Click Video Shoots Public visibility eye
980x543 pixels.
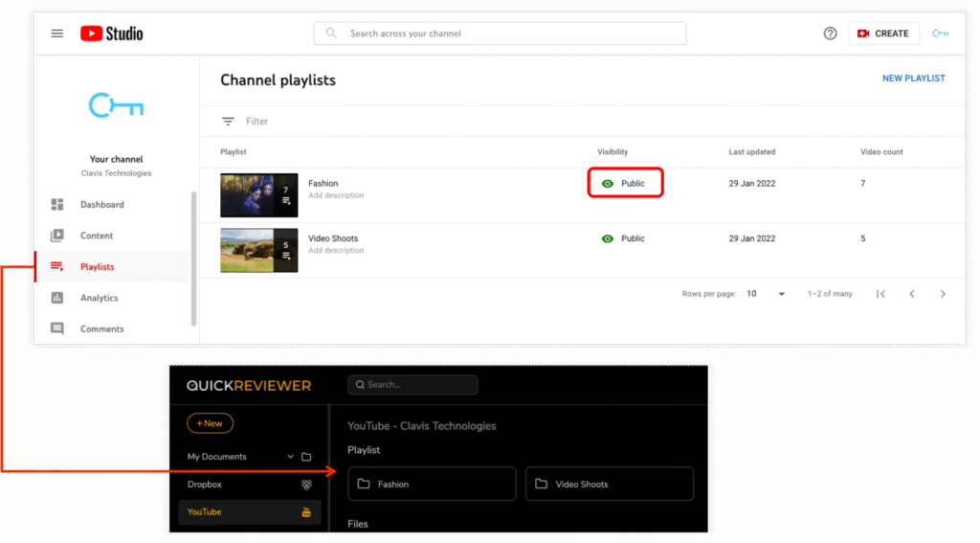[608, 238]
